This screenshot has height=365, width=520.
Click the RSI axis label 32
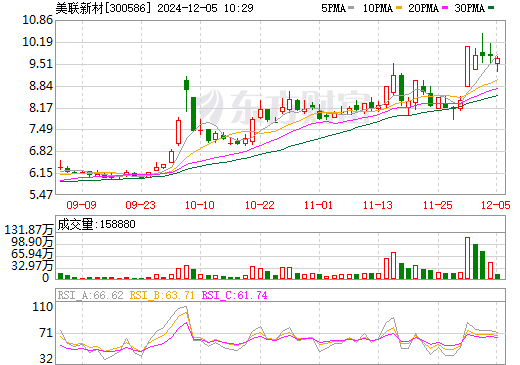46,359
